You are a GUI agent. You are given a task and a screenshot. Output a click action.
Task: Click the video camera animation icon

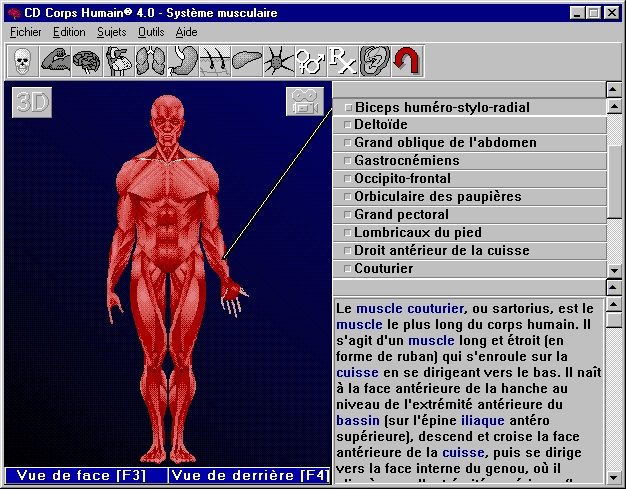tap(304, 102)
